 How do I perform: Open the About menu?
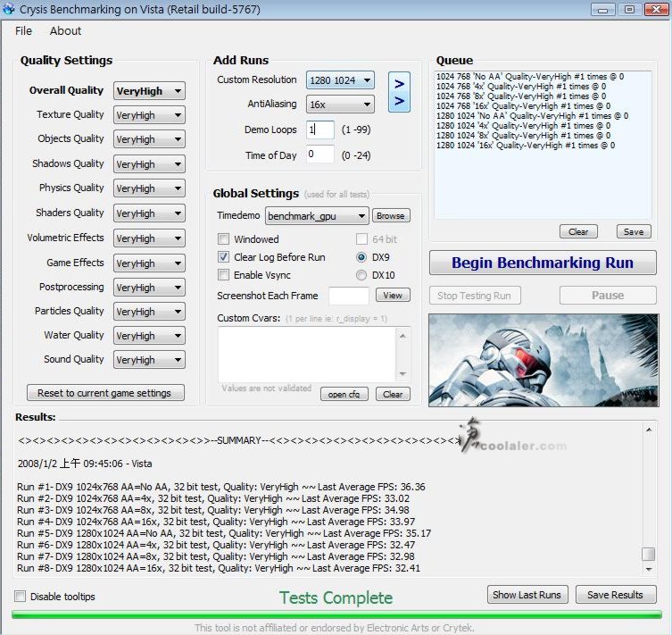pos(65,31)
